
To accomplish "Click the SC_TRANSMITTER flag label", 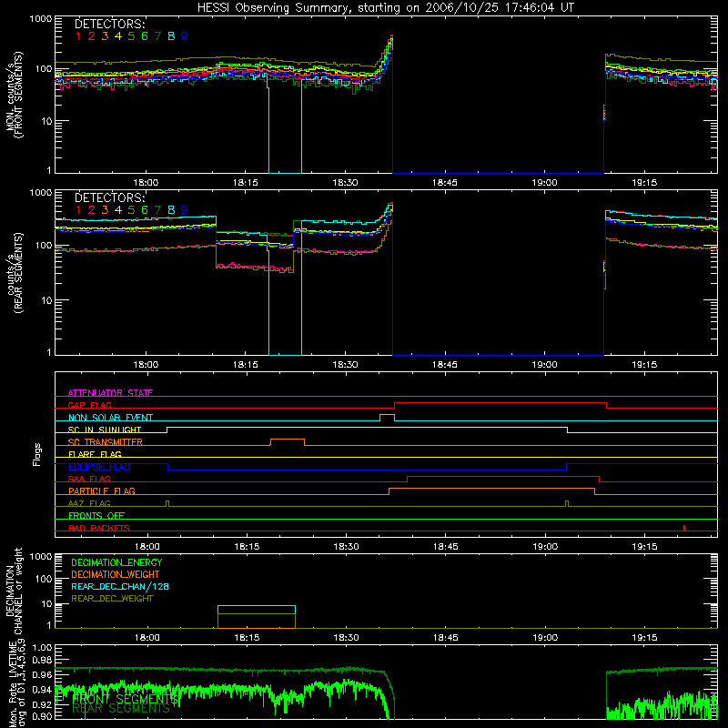I will [x=105, y=442].
